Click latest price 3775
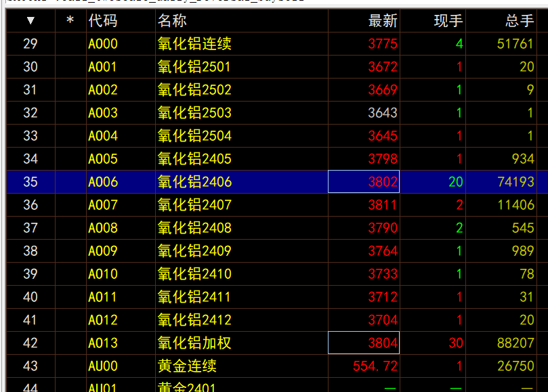This screenshot has height=392, width=548. [383, 44]
